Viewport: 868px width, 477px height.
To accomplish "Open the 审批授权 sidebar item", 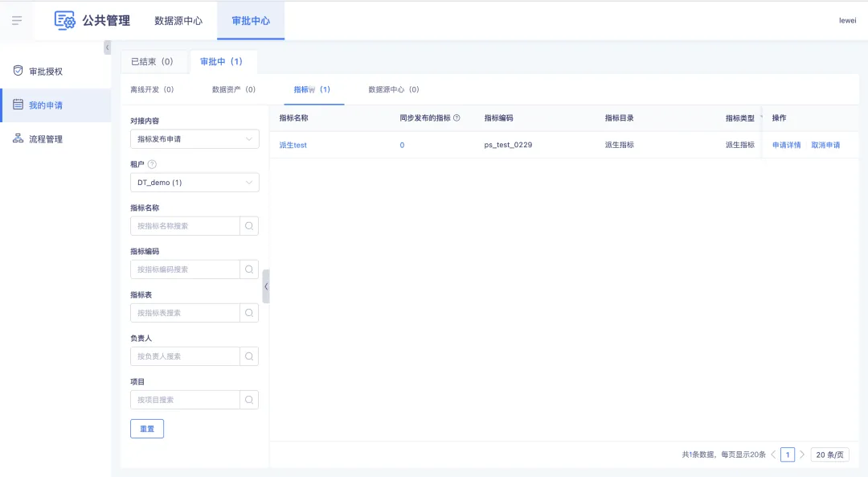I will 55,72.
